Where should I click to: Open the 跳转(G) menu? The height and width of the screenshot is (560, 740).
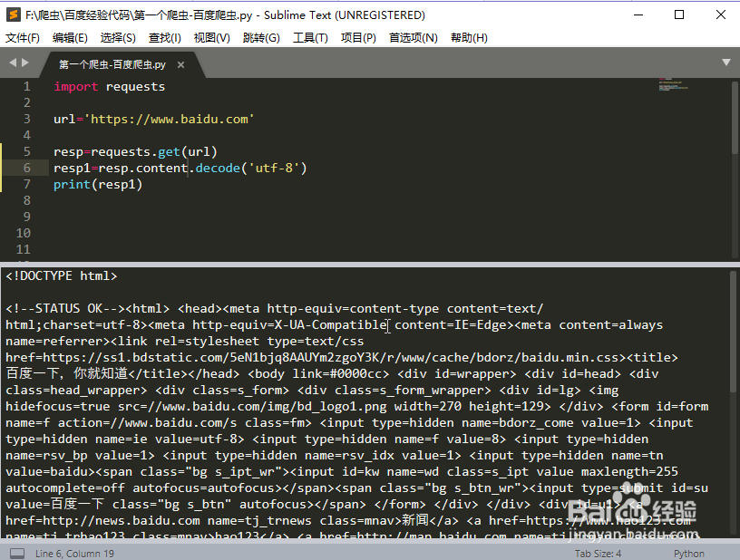point(261,38)
